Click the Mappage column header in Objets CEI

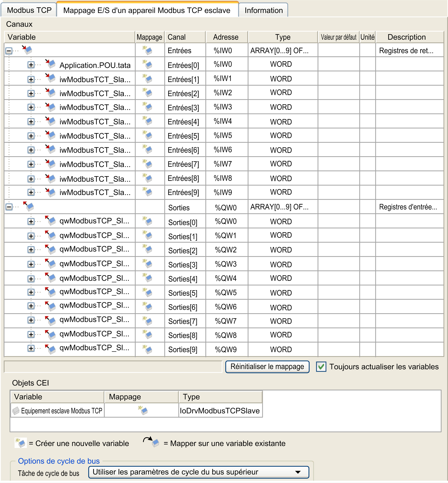[141, 397]
